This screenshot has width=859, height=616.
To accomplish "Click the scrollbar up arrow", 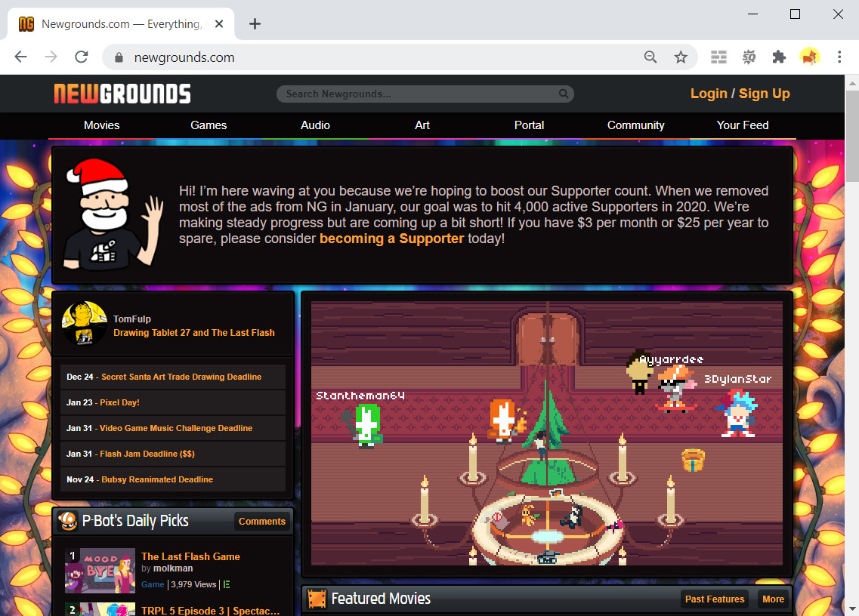I will (852, 83).
